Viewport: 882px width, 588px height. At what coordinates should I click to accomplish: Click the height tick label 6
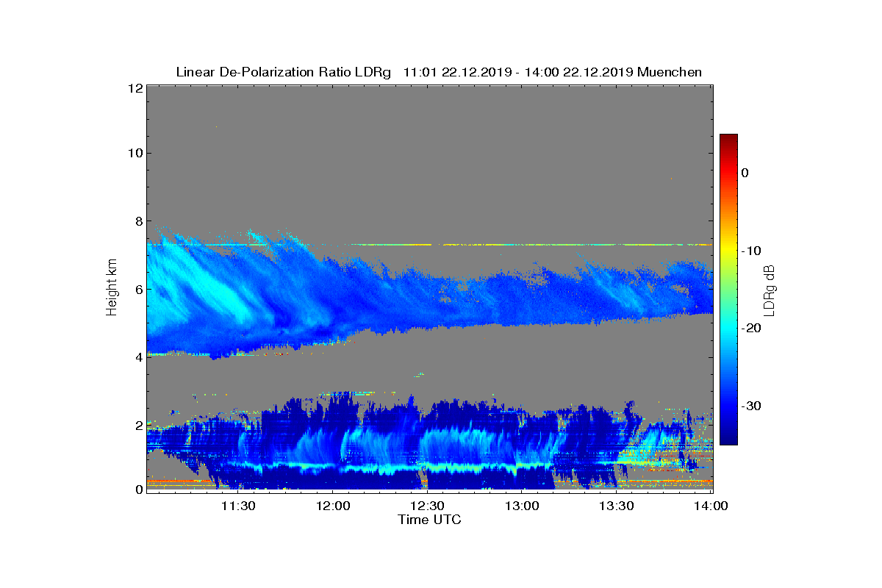coord(138,289)
